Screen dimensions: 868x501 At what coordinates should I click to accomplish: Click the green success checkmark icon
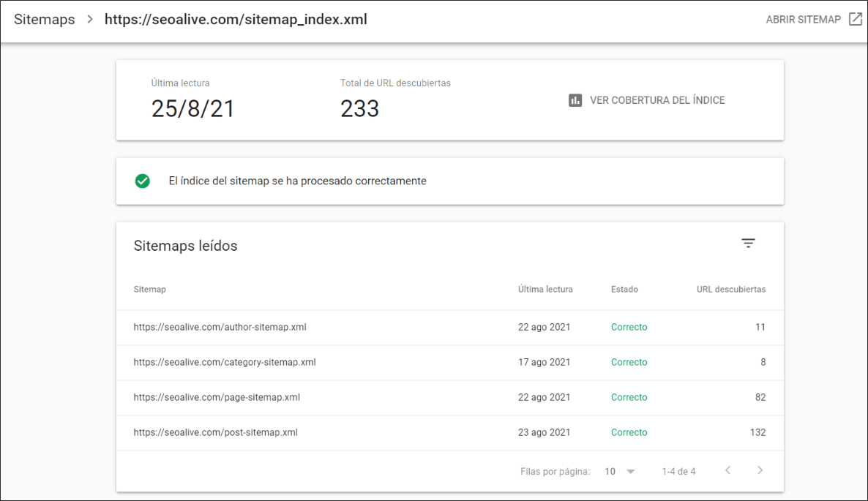pos(143,181)
